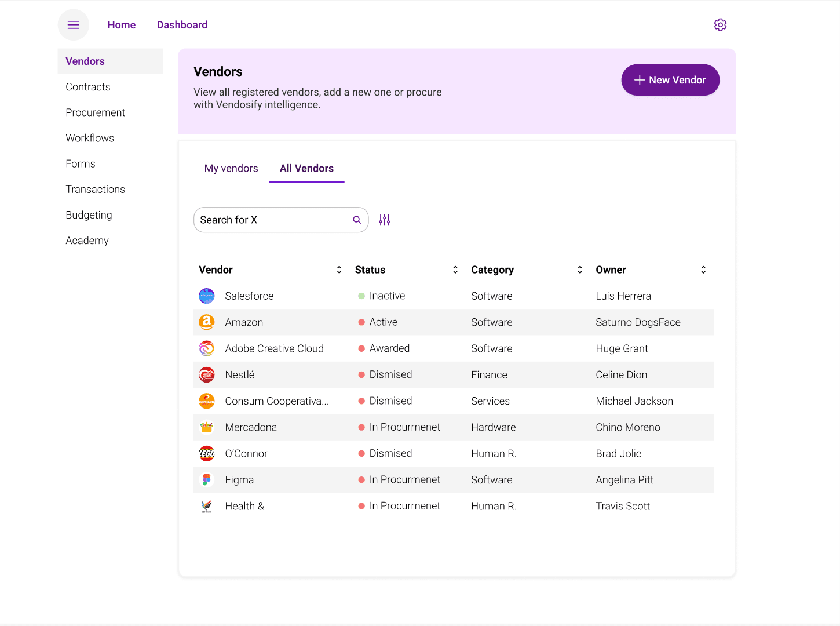Click the Health & vendor logo
840x626 pixels.
pyautogui.click(x=207, y=506)
